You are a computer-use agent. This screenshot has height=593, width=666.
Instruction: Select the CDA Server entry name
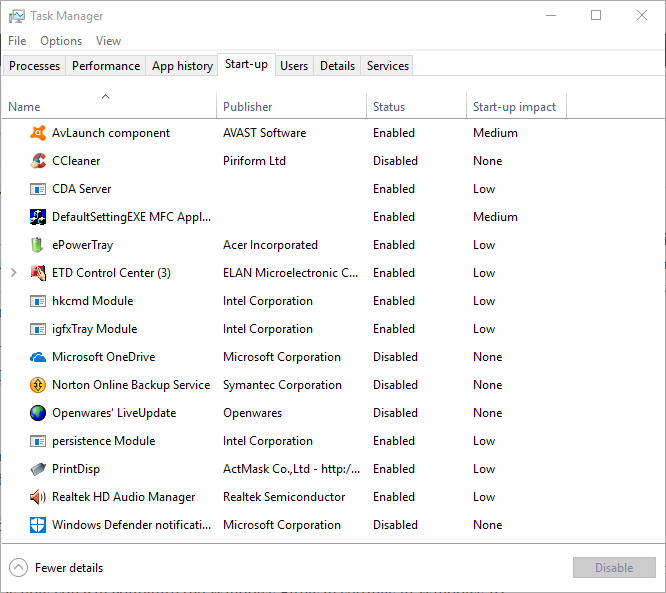(x=82, y=189)
